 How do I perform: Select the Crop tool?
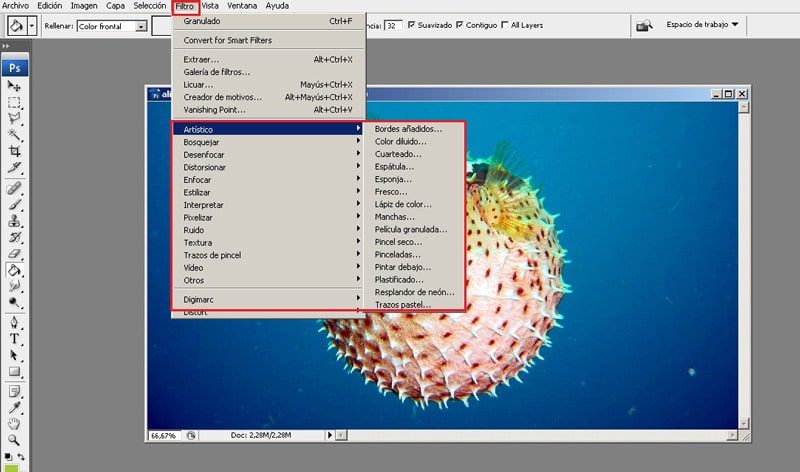click(14, 151)
